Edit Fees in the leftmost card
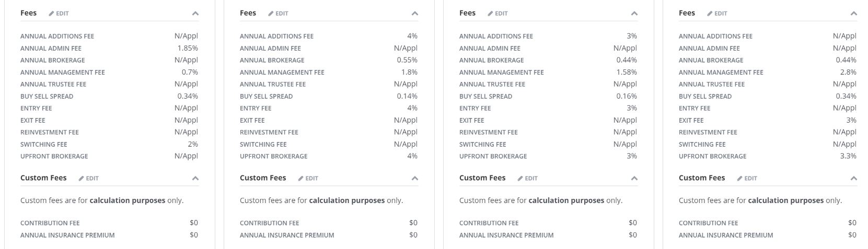The width and height of the screenshot is (868, 249). (59, 14)
